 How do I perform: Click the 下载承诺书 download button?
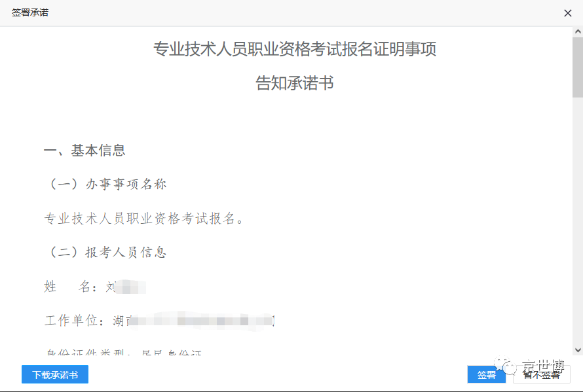[54, 374]
